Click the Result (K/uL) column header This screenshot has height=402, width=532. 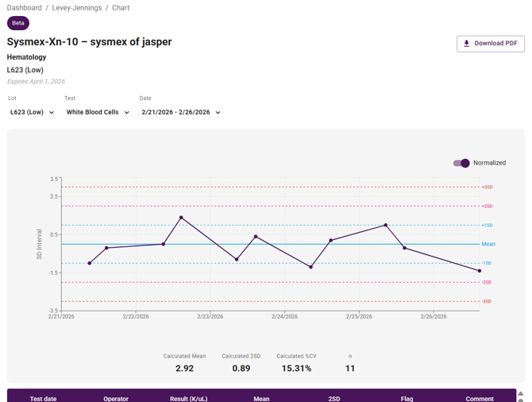coord(189,398)
